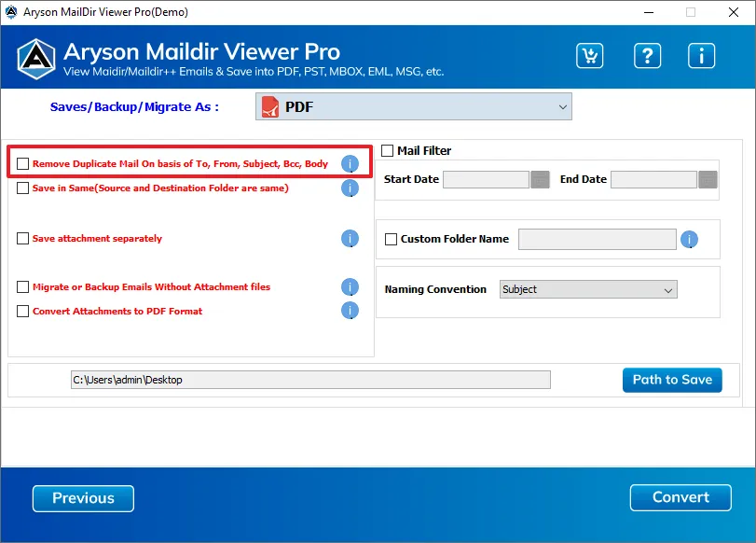Click the Convert button
This screenshot has height=543, width=756.
coord(680,497)
